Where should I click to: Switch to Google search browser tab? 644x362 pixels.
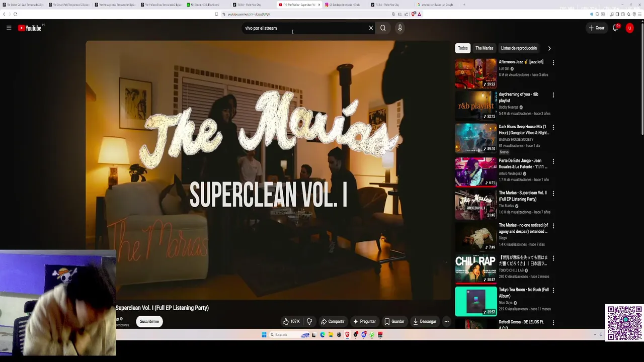437,5
